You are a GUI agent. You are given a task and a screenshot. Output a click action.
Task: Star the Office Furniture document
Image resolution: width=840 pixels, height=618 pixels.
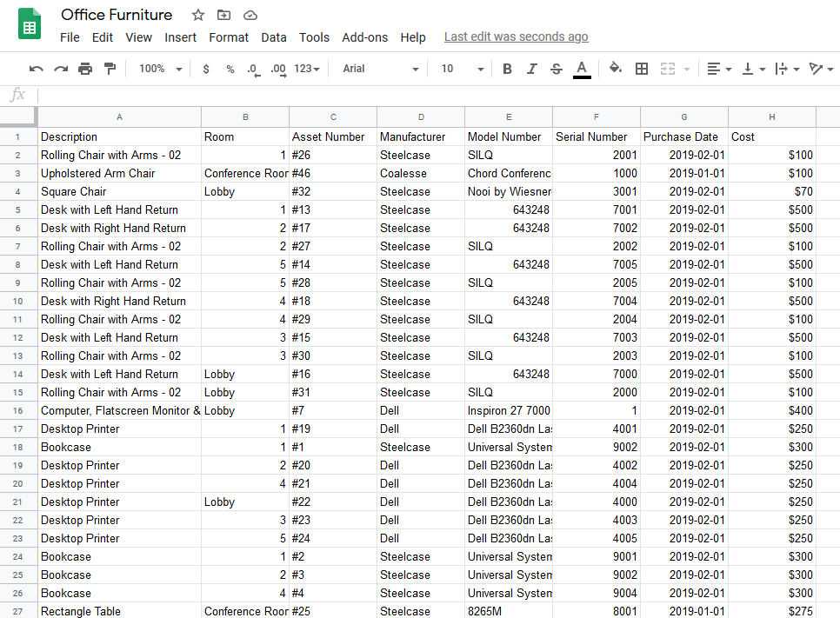click(x=198, y=15)
